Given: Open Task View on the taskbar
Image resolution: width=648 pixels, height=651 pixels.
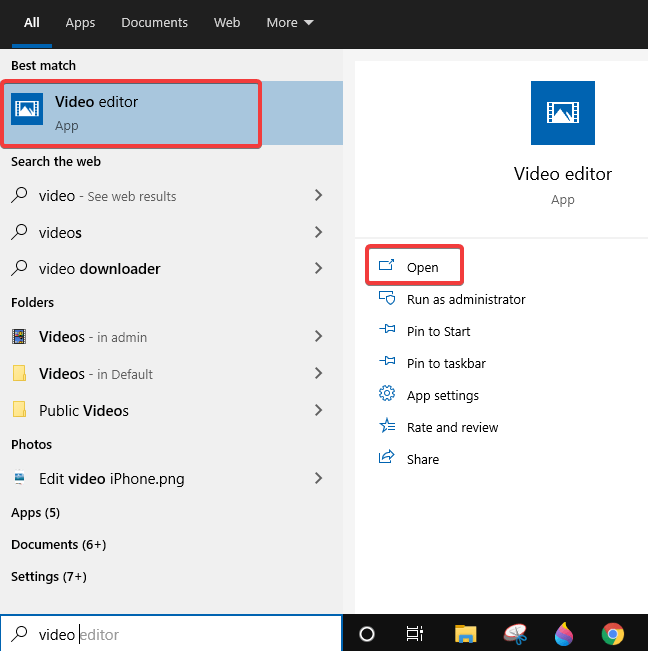Looking at the screenshot, I should tap(415, 634).
